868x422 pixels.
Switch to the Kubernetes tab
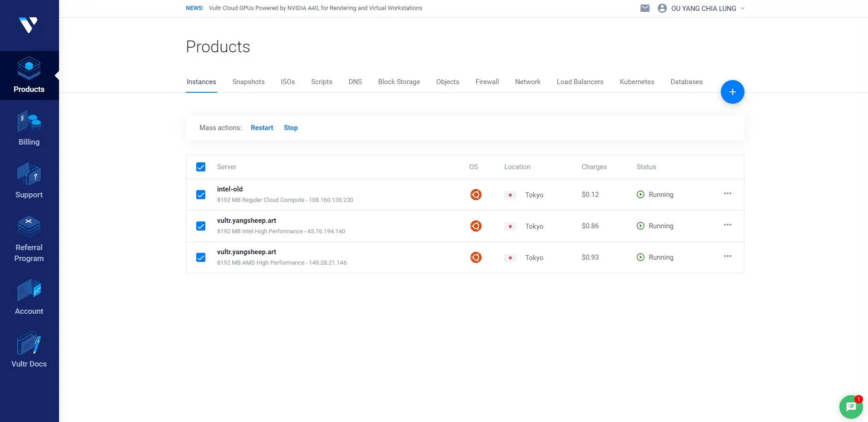click(x=637, y=82)
